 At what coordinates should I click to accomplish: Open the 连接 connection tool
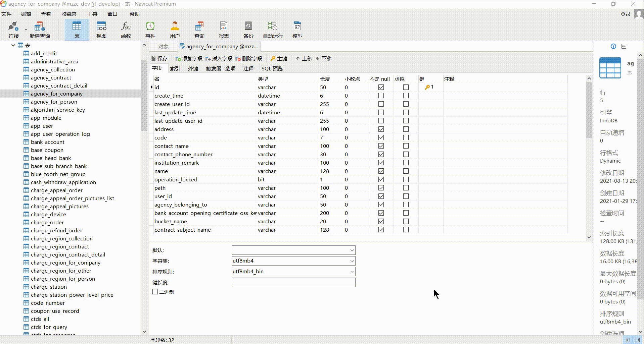(13, 30)
